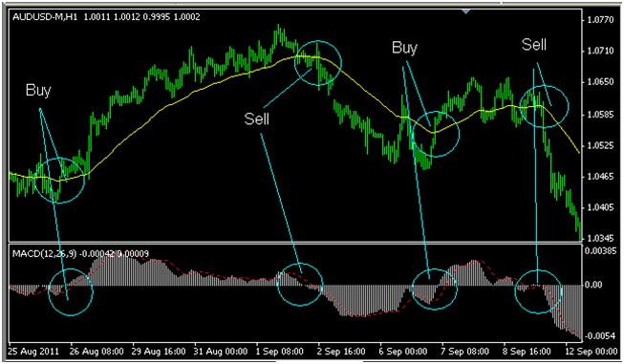Click the 1.0585 price axis label

click(600, 115)
